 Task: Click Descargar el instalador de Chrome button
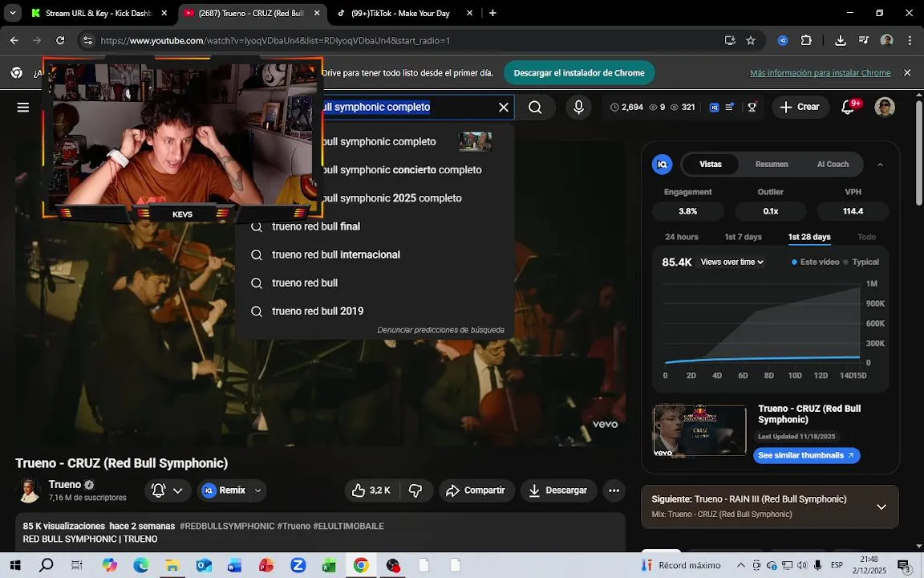point(579,73)
